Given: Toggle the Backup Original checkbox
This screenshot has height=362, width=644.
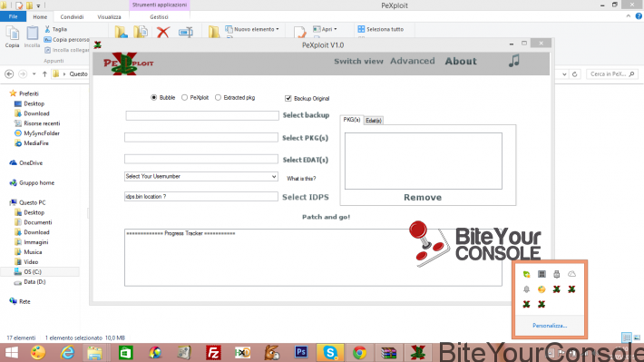Looking at the screenshot, I should point(288,98).
